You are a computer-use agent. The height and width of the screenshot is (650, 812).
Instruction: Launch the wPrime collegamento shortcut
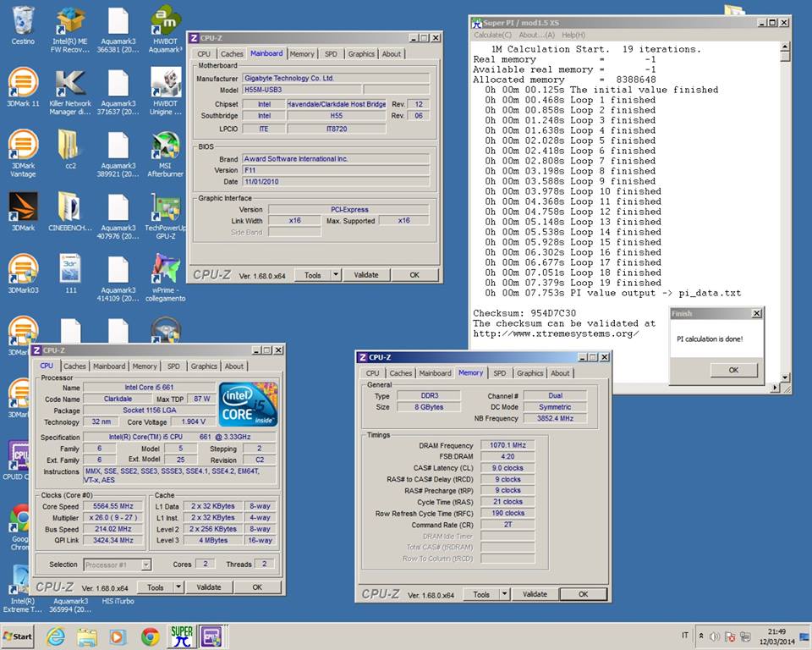pyautogui.click(x=165, y=278)
